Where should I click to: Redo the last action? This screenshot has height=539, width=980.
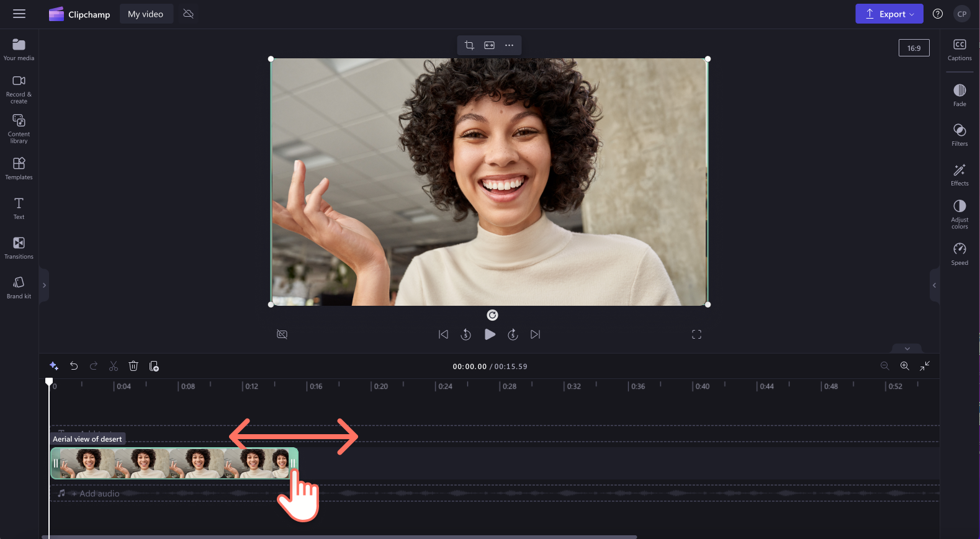pos(94,366)
